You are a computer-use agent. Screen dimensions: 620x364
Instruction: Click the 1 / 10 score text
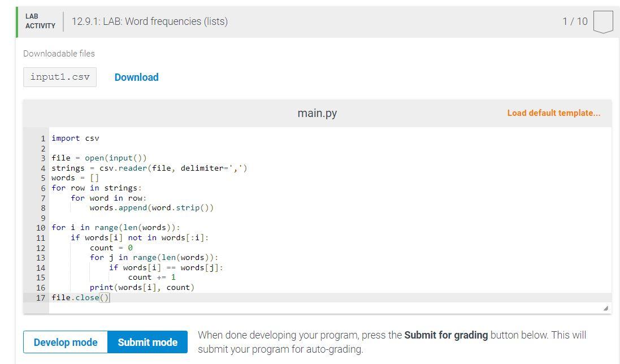click(x=575, y=21)
